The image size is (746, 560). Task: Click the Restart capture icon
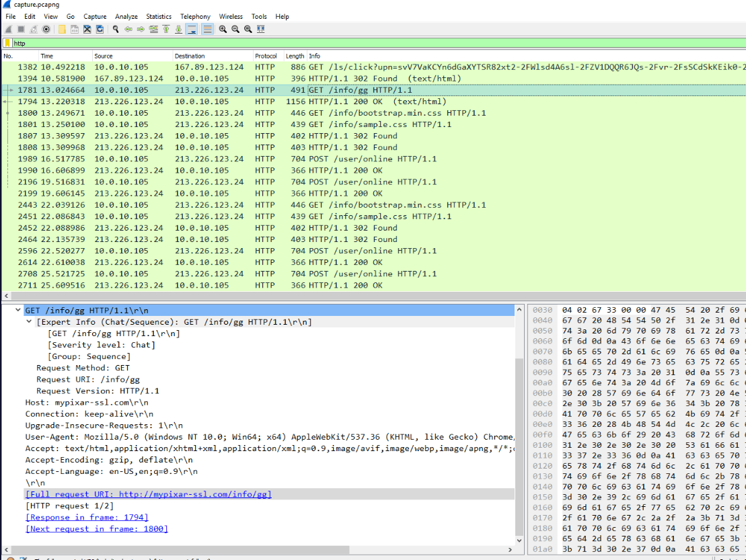pyautogui.click(x=34, y=29)
